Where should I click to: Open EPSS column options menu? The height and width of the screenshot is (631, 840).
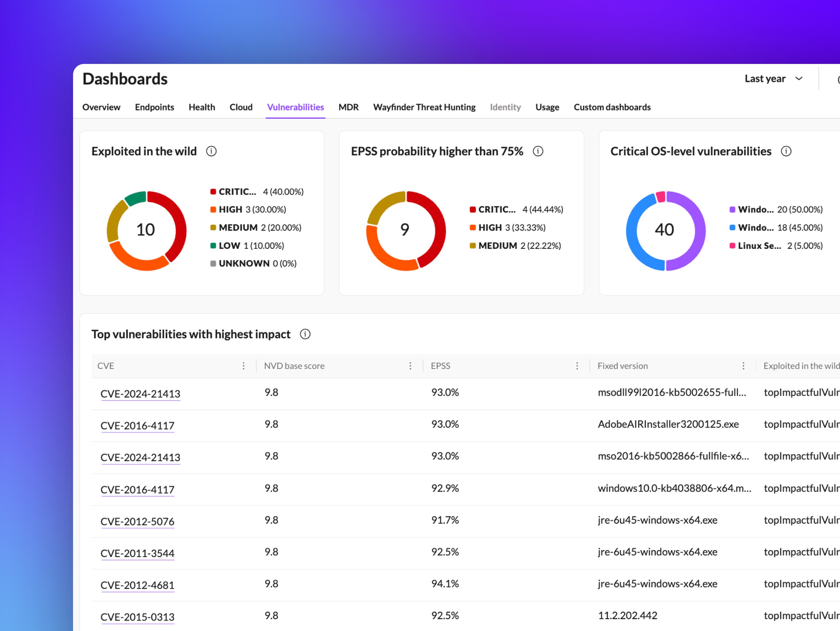coord(577,366)
